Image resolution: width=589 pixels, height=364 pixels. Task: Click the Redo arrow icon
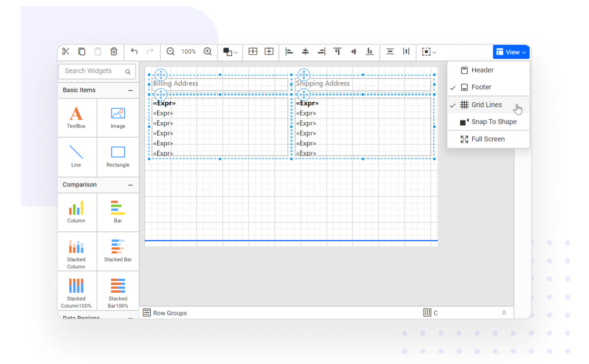pos(150,51)
